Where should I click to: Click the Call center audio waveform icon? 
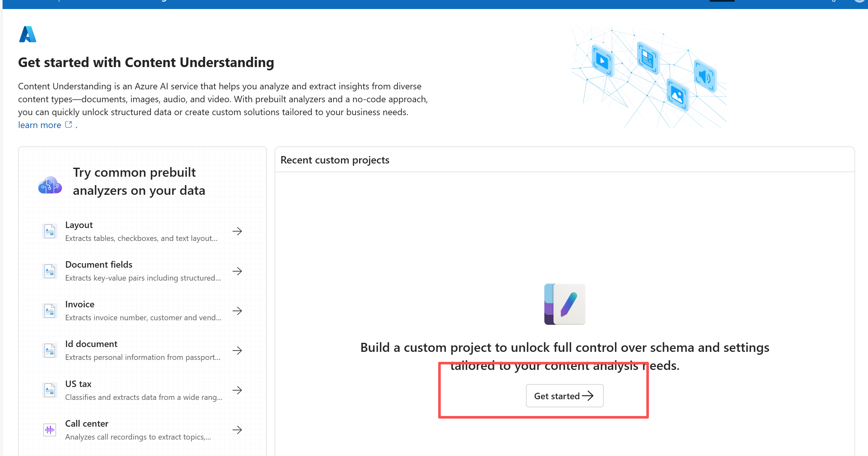50,430
